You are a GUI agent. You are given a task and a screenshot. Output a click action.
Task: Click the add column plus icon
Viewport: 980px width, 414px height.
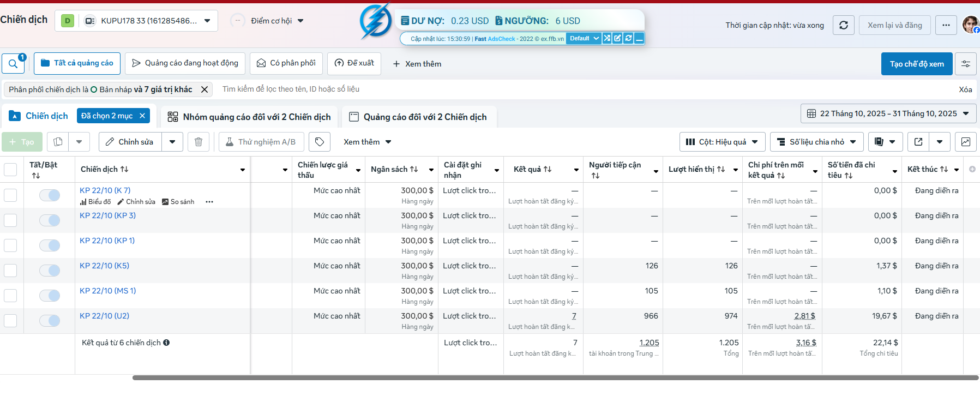pos(972,169)
